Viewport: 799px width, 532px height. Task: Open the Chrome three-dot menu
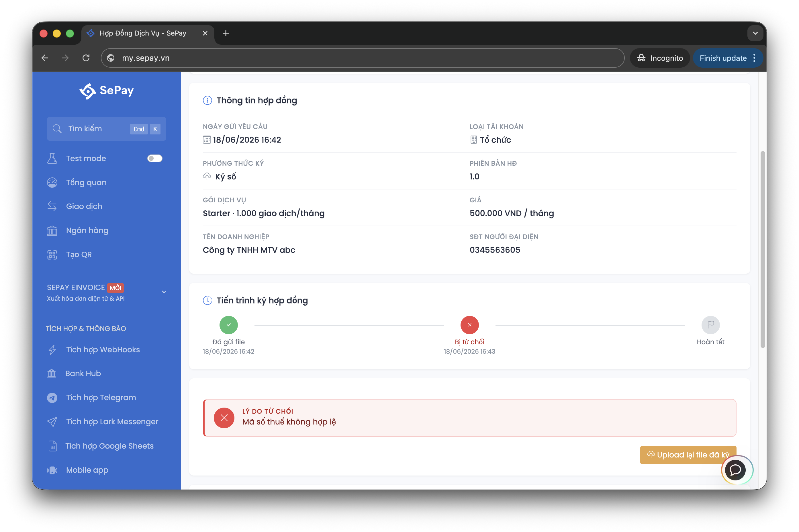754,58
